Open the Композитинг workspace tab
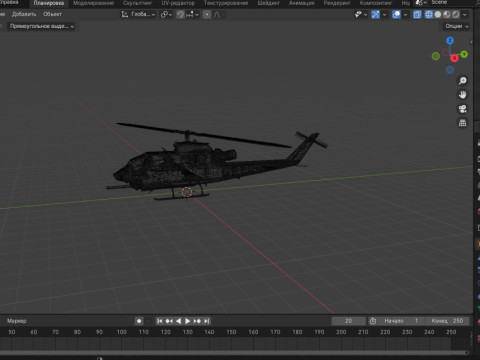Image resolution: width=480 pixels, height=360 pixels. click(376, 3)
